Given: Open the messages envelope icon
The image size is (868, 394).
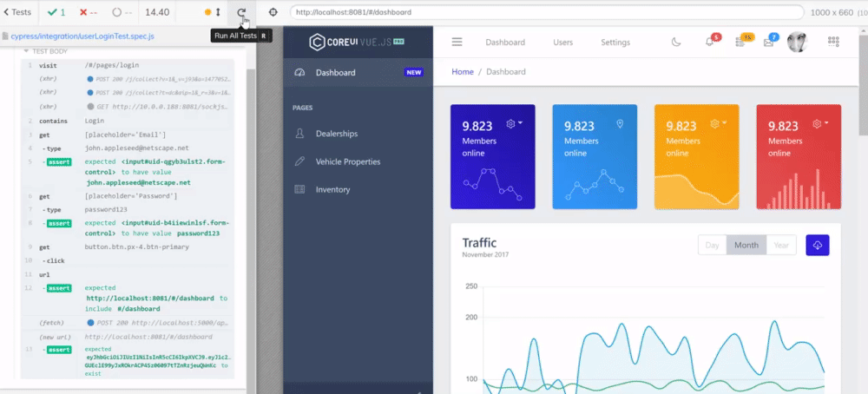Looking at the screenshot, I should coord(768,43).
